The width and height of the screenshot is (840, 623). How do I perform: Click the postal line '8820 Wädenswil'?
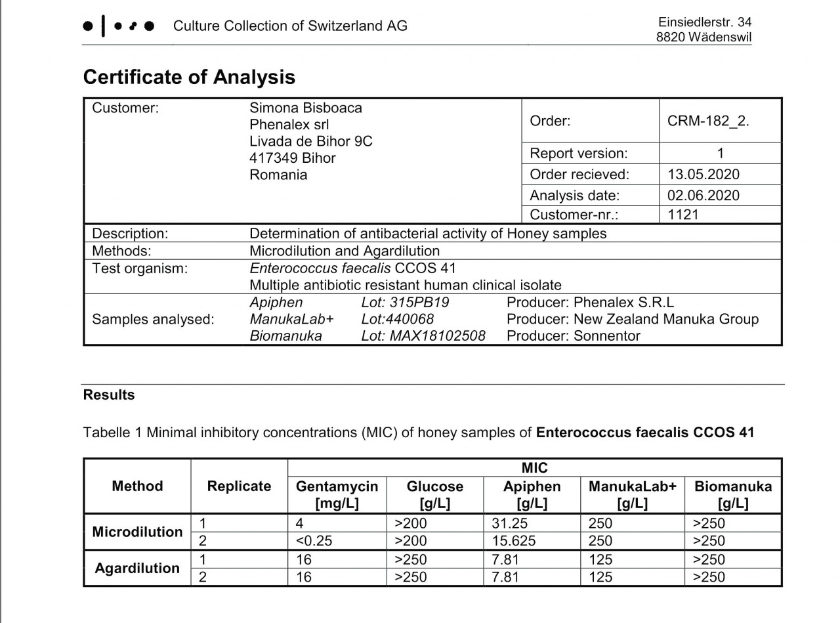pos(703,37)
